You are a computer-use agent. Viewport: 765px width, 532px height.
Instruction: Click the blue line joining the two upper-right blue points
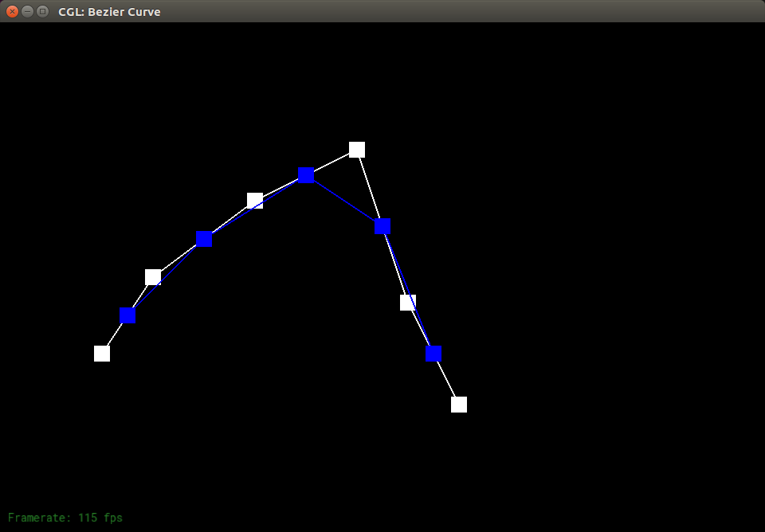click(x=344, y=201)
